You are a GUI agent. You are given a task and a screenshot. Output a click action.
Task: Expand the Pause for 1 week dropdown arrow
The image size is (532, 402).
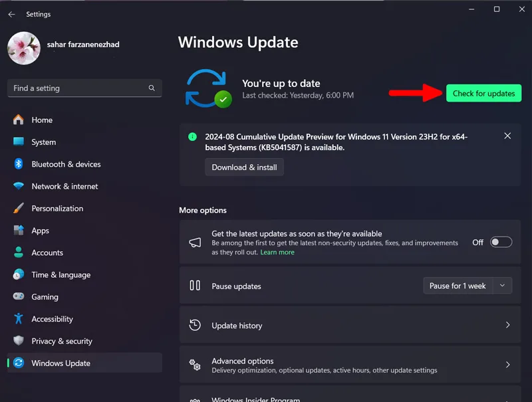click(x=502, y=286)
